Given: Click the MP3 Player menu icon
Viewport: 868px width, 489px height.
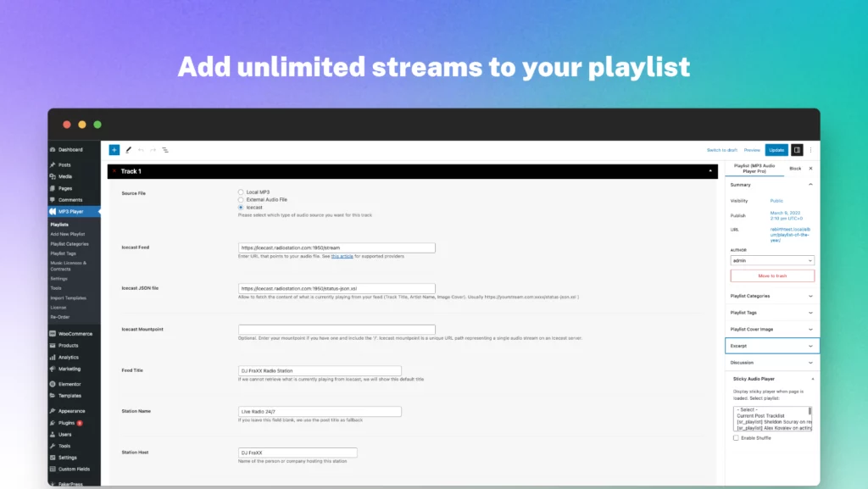Looking at the screenshot, I should pyautogui.click(x=53, y=211).
